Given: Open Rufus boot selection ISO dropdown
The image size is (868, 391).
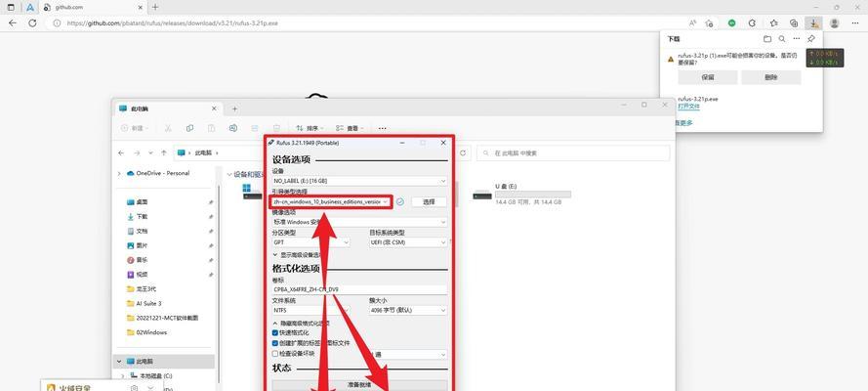Looking at the screenshot, I should point(331,202).
